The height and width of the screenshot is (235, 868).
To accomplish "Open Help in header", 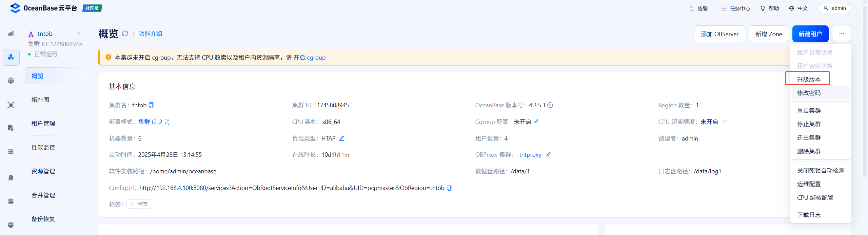I will click(770, 8).
